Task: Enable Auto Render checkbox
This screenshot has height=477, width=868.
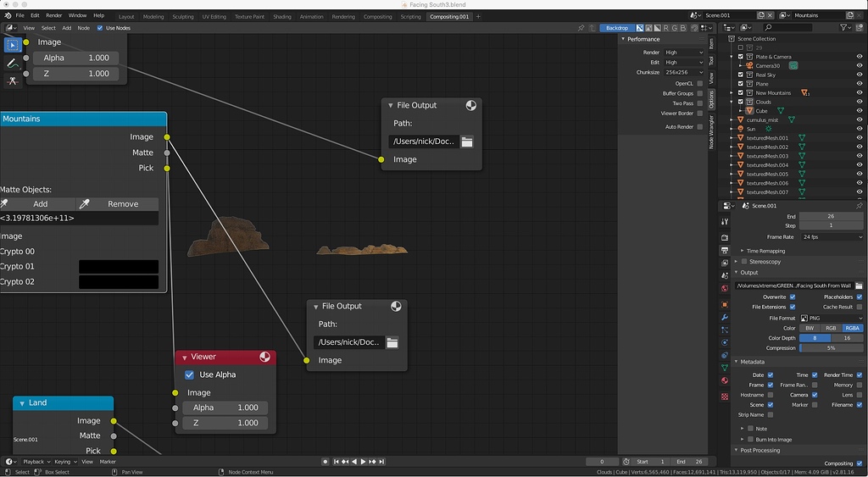Action: pyautogui.click(x=699, y=127)
